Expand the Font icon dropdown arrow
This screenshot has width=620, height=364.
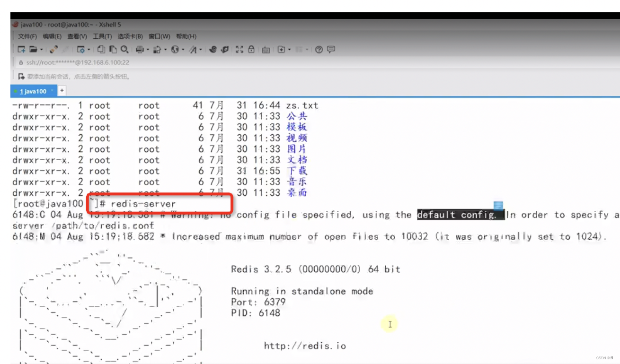pyautogui.click(x=201, y=49)
